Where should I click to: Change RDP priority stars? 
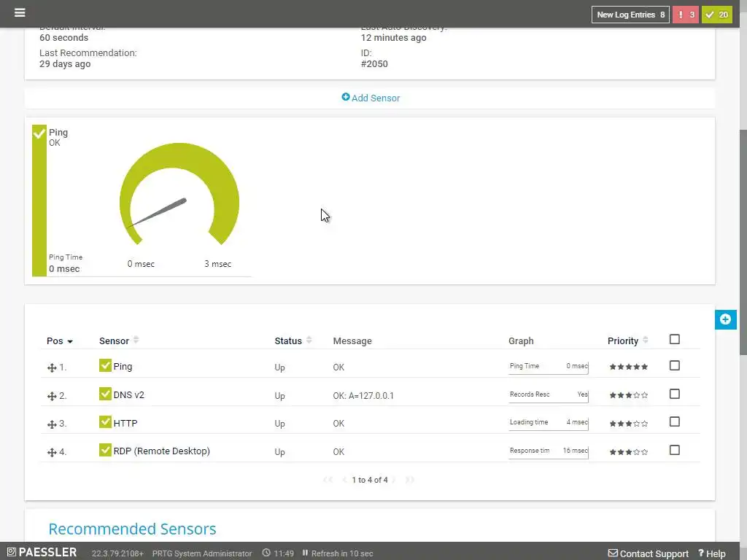(628, 452)
